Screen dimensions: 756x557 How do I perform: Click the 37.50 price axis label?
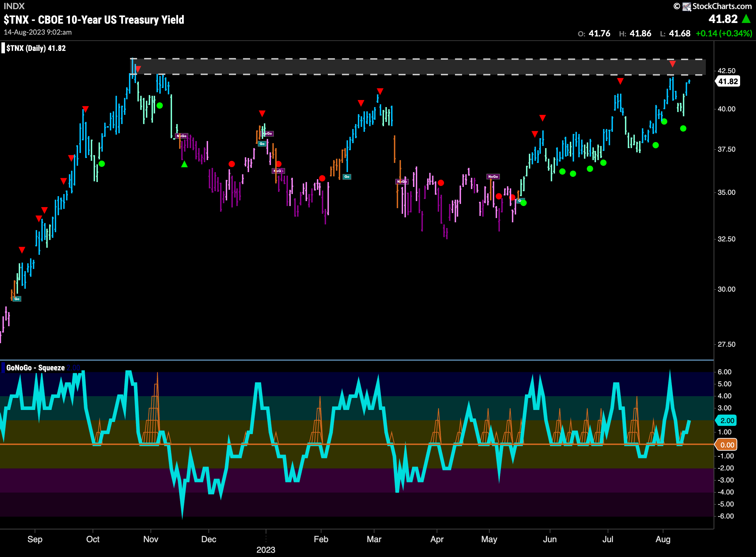click(x=727, y=149)
